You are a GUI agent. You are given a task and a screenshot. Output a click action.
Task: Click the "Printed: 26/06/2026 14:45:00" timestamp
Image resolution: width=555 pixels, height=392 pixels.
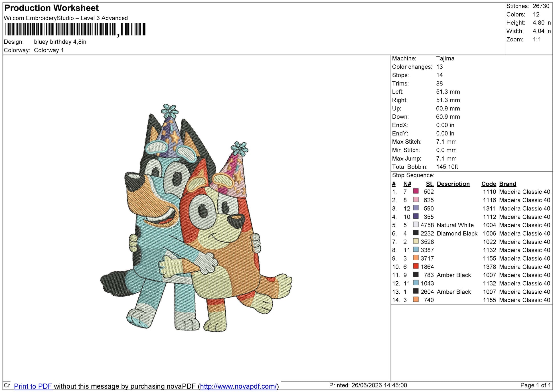[368, 385]
